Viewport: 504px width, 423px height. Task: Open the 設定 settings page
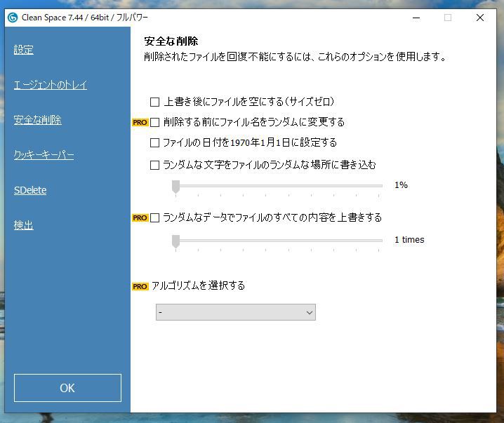point(23,50)
